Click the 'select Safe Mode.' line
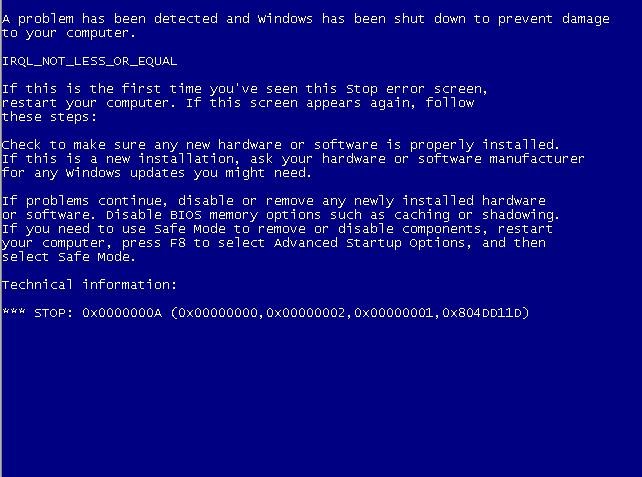The width and height of the screenshot is (642, 477). 68,257
